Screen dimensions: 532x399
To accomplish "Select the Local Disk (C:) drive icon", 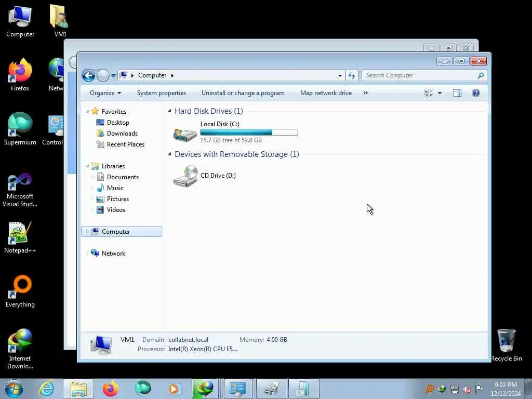I will [185, 134].
